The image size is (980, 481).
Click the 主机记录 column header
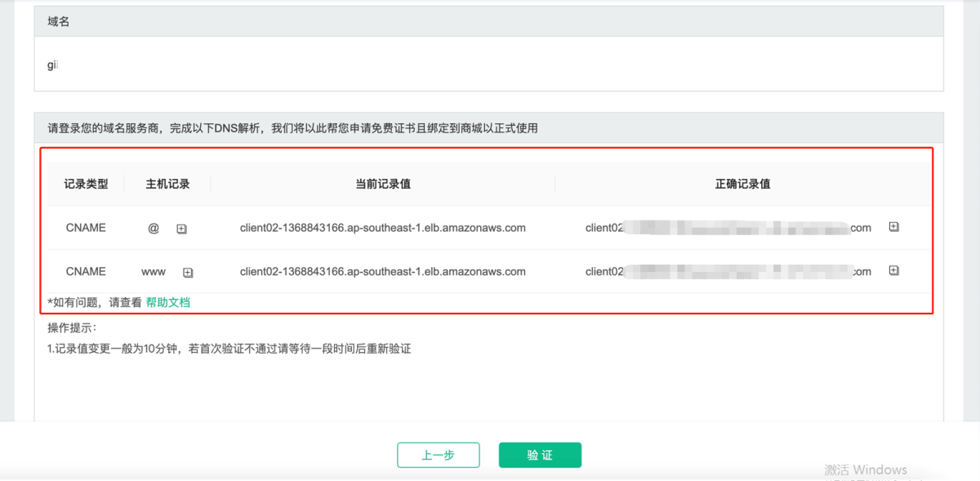(167, 184)
